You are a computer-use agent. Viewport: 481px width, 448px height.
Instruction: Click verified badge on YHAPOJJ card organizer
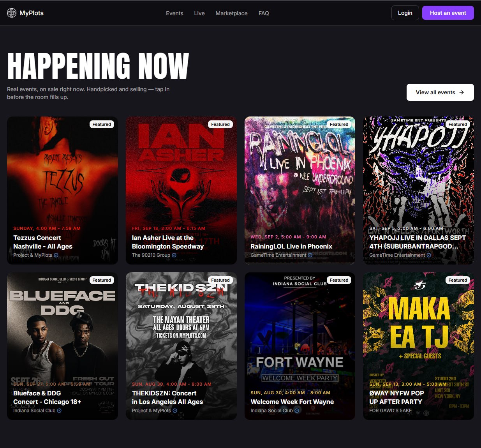tap(429, 255)
